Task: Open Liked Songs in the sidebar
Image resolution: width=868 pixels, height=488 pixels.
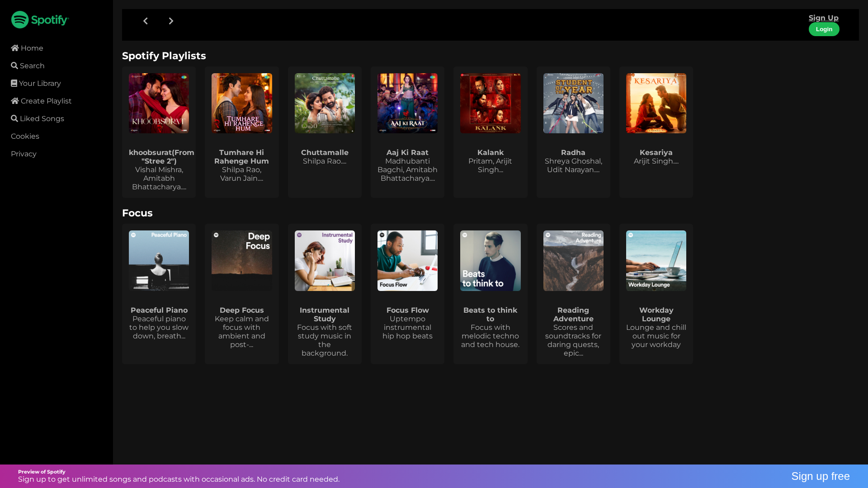Action: 38,118
